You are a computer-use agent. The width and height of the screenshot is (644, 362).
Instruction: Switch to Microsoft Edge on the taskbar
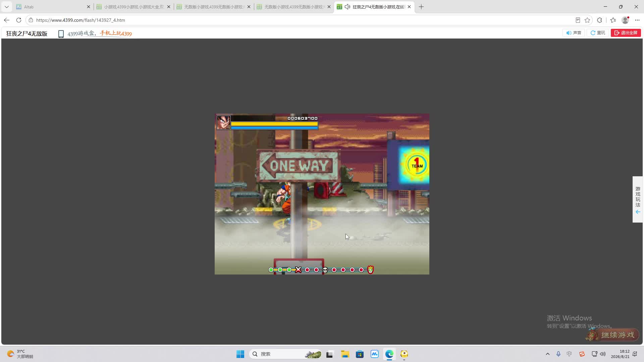click(x=389, y=354)
